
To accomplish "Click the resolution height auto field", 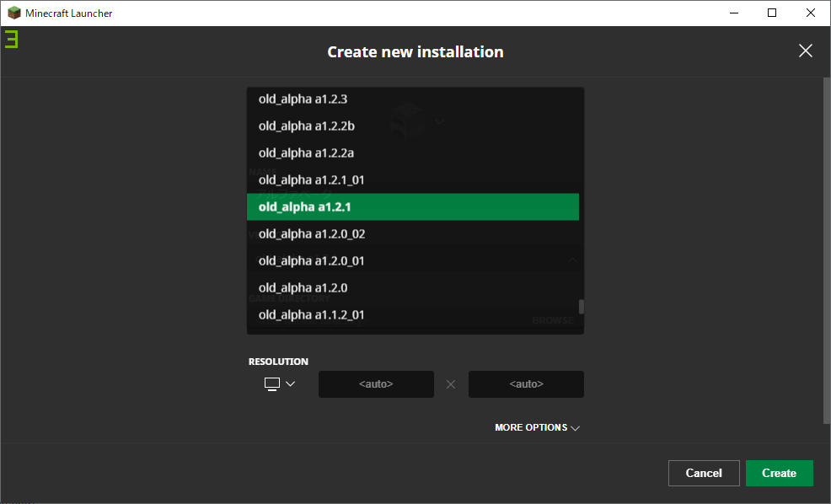I will (x=526, y=384).
